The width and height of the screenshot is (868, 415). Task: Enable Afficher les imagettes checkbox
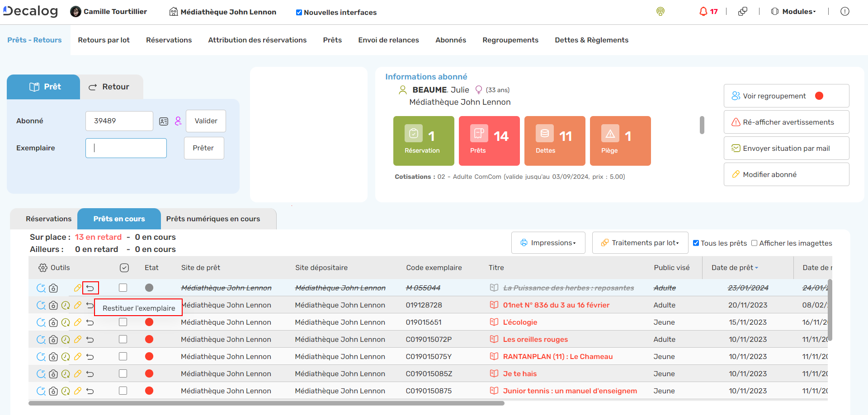point(754,243)
